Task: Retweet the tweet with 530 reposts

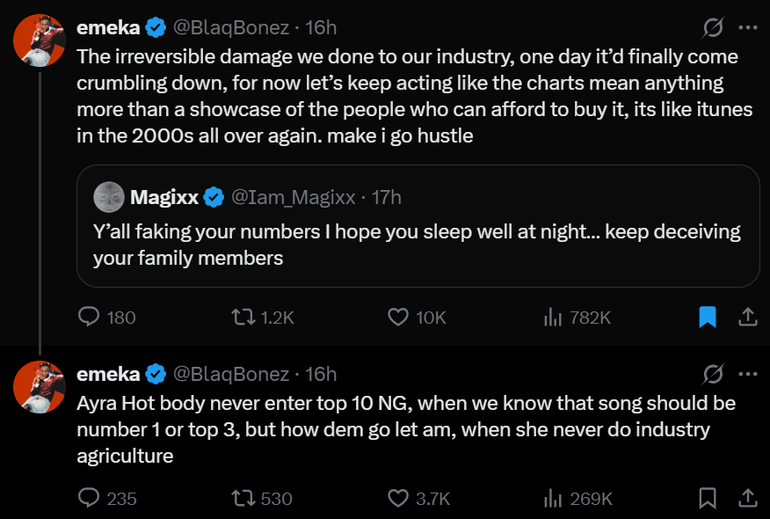Action: 243,497
